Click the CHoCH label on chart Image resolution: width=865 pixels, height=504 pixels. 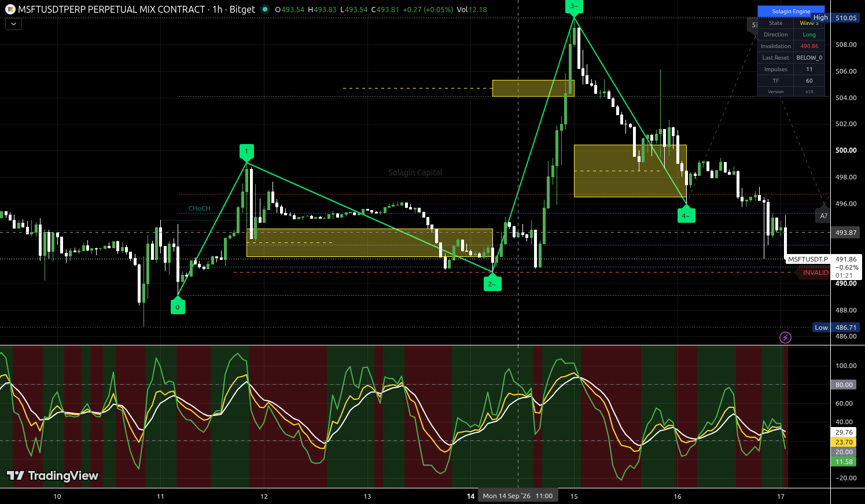pyautogui.click(x=200, y=208)
